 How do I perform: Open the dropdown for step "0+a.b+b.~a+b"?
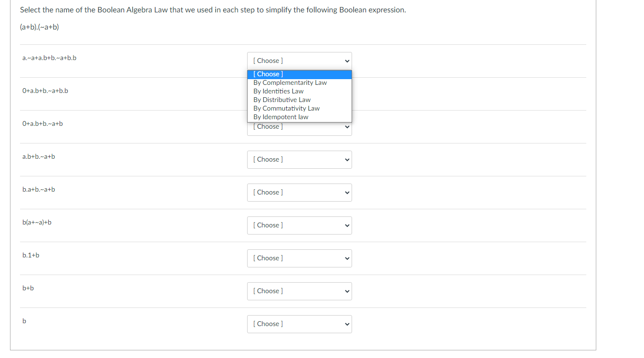pos(299,126)
